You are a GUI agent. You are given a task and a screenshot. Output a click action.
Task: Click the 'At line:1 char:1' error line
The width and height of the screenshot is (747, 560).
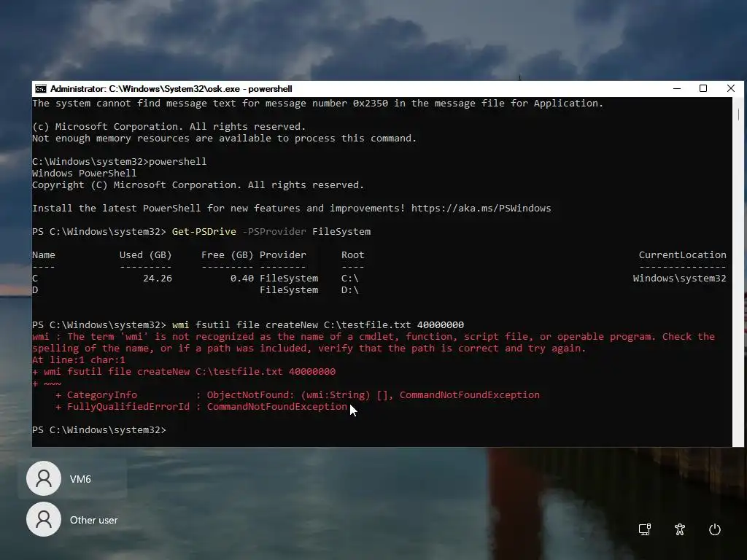pyautogui.click(x=79, y=360)
